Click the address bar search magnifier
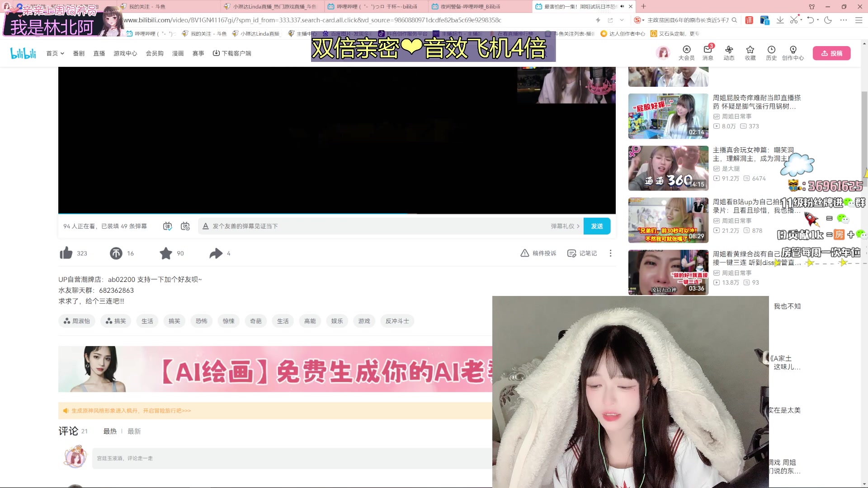The image size is (868, 488). point(734,20)
